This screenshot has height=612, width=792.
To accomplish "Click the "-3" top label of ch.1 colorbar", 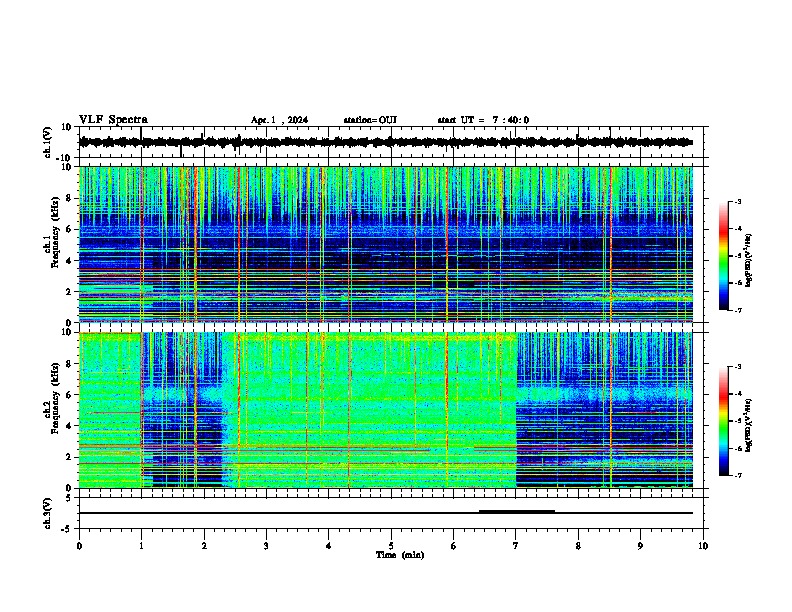I will pos(738,202).
